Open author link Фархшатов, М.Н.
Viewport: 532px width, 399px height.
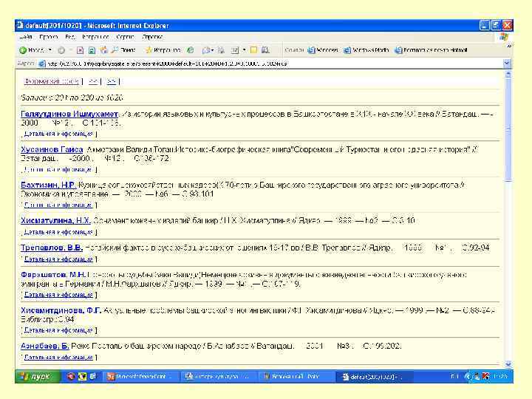pyautogui.click(x=53, y=274)
